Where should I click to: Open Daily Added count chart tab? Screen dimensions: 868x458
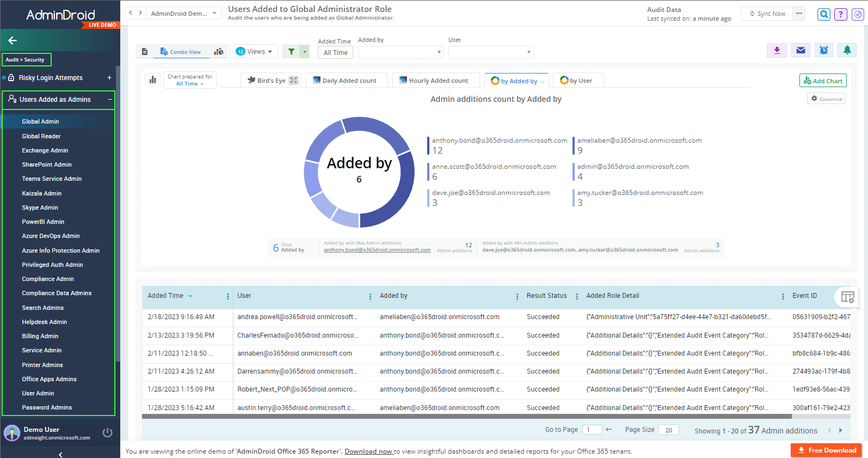(347, 80)
